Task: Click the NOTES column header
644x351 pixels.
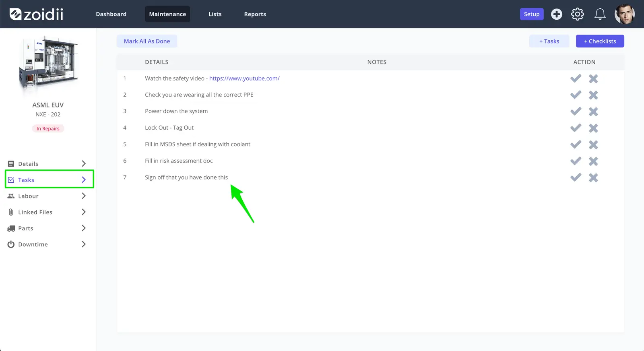Action: tap(377, 62)
